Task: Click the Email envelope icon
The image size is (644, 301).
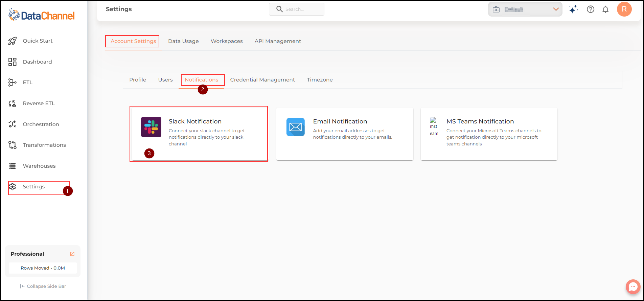Action: pos(296,127)
